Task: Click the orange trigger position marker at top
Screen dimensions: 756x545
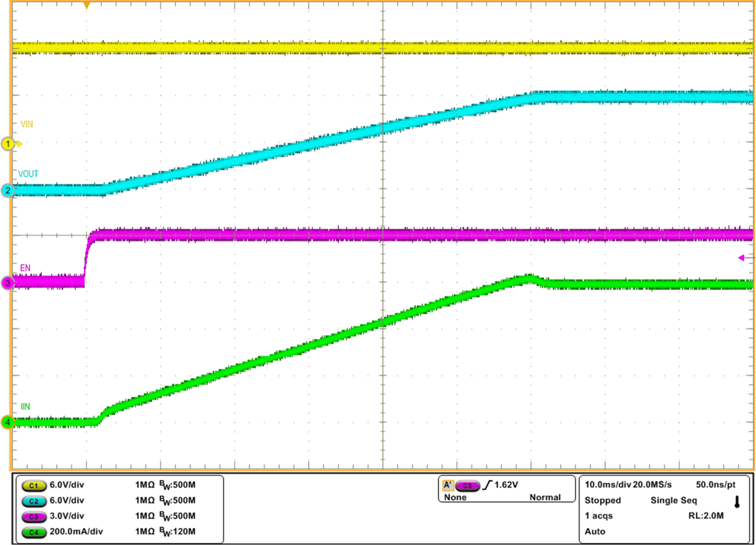Action: [86, 6]
